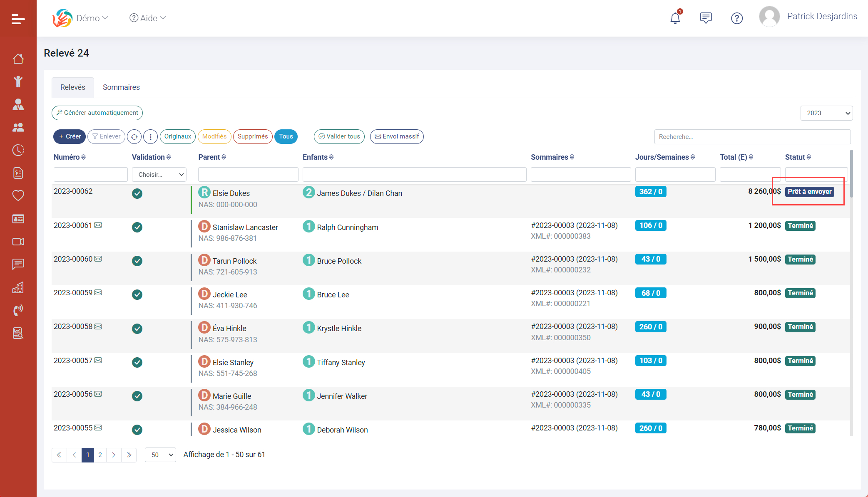
Task: Toggle validation checkmark for Stanislaw Lancaster row
Action: point(137,227)
